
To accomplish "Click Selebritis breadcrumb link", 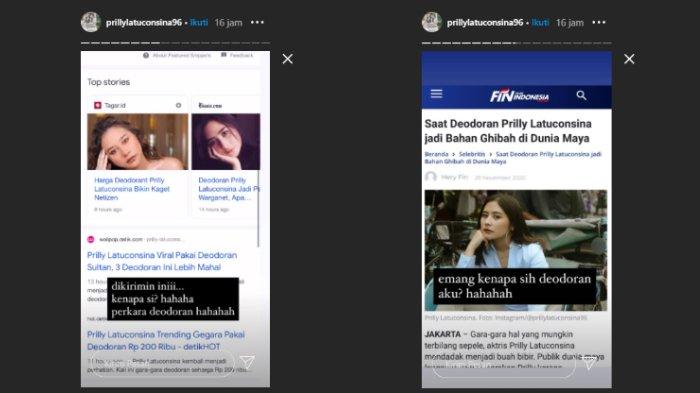I will click(471, 154).
